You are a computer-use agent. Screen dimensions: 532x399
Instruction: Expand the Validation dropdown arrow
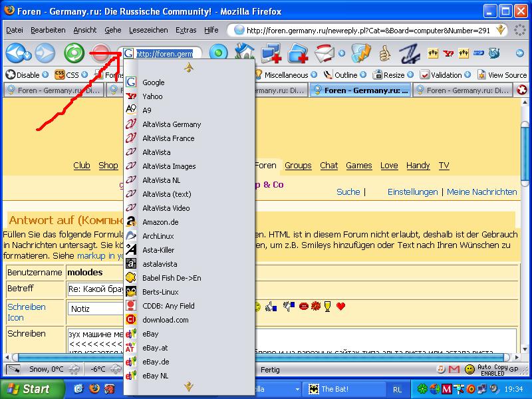(467, 74)
